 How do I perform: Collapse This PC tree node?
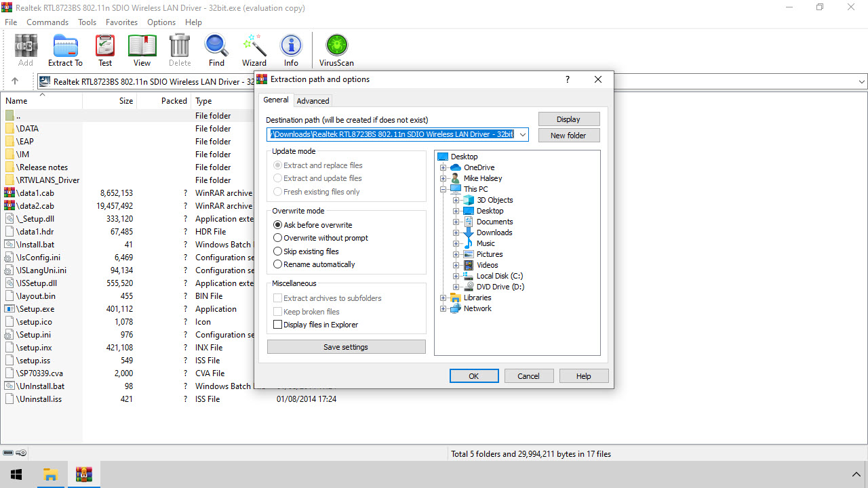443,189
